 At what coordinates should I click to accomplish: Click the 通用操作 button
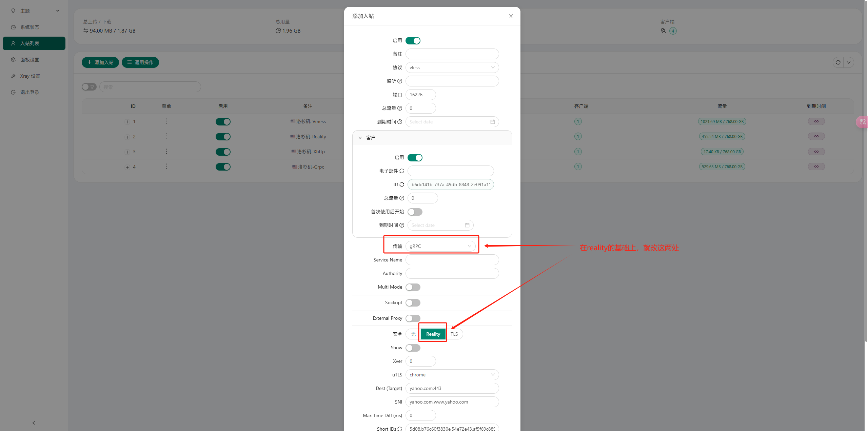point(140,62)
